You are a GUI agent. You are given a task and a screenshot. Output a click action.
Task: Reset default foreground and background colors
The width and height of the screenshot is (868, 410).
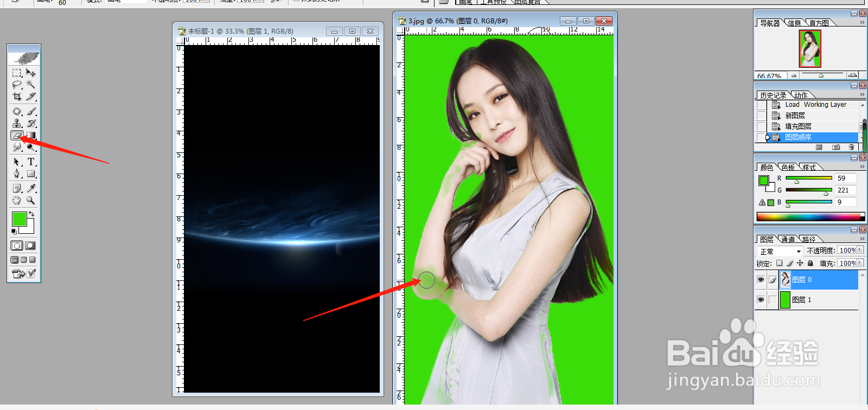[14, 232]
